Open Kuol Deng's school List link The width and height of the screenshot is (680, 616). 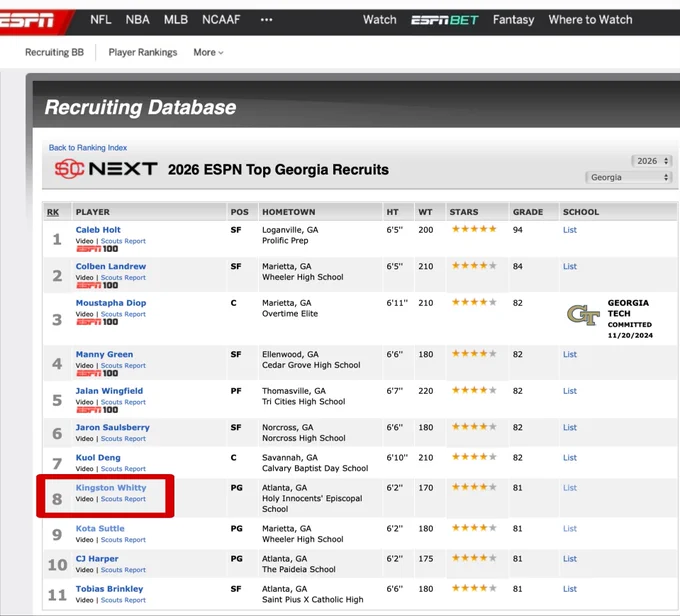pyautogui.click(x=570, y=458)
